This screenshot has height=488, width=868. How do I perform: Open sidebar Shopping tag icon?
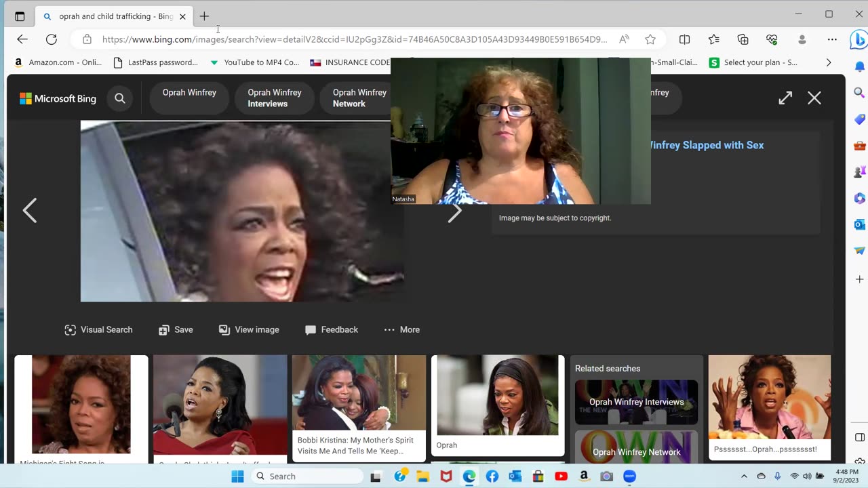point(859,119)
